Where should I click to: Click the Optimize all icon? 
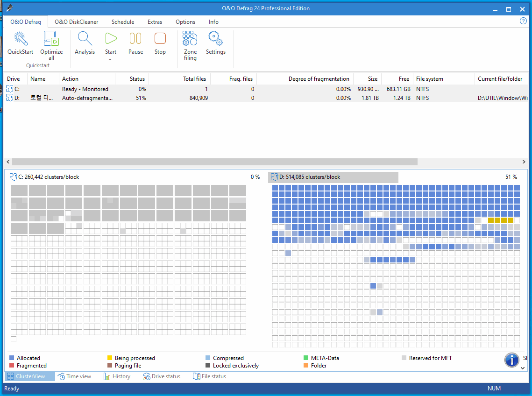pyautogui.click(x=51, y=39)
